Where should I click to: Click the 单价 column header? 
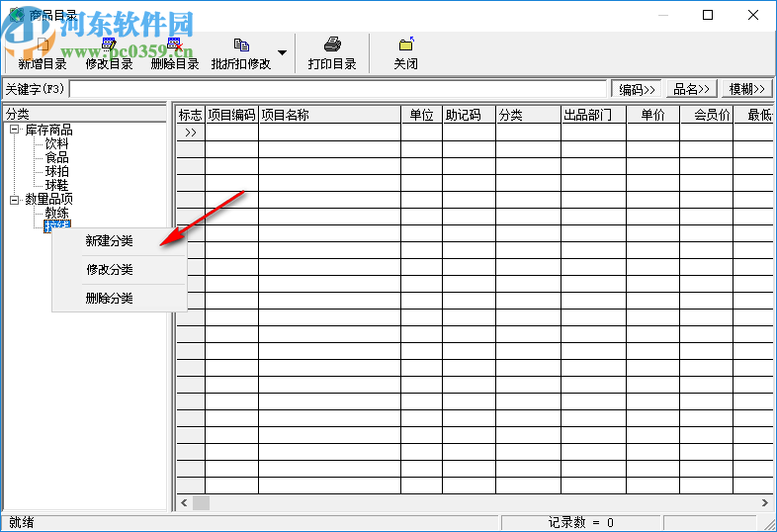652,115
